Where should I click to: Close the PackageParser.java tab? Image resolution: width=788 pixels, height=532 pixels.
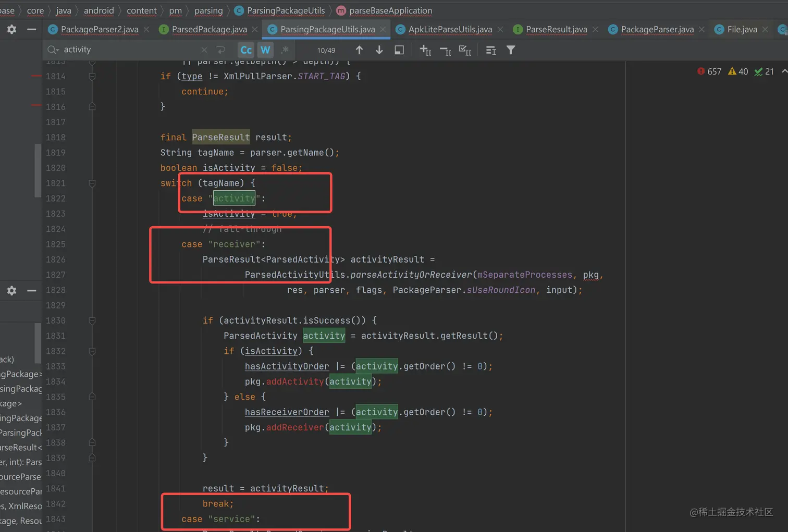click(x=702, y=30)
